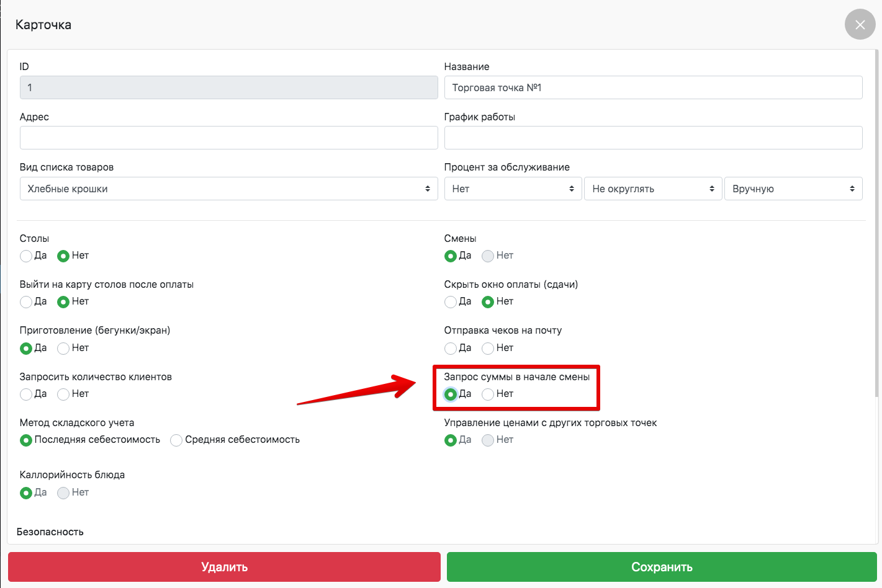Viewport: 882px width, 588px height.
Task: Enable Да for Скрыть окно оплаты
Action: (451, 302)
